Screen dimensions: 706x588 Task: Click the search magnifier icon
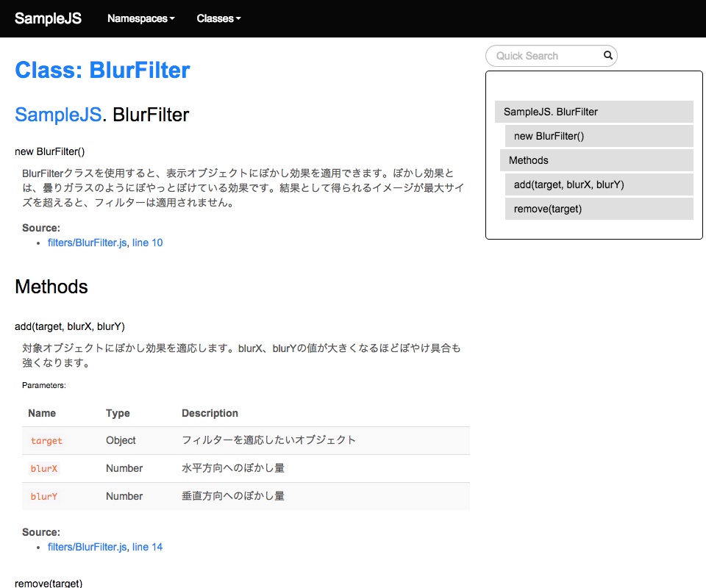[608, 55]
